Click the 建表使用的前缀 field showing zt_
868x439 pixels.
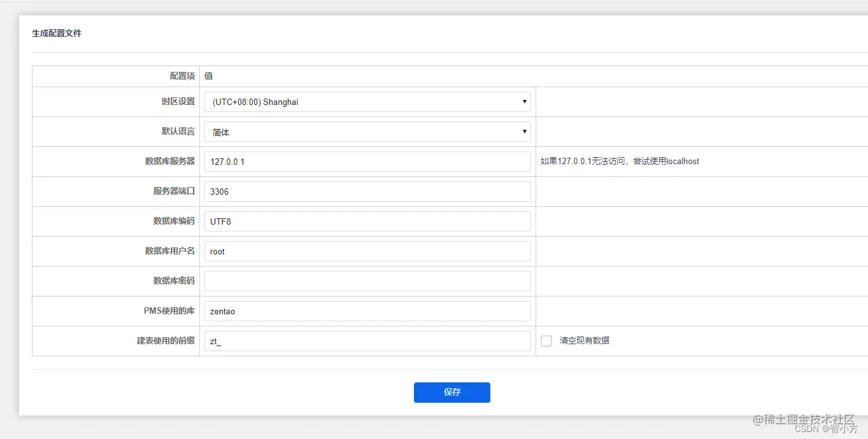367,341
